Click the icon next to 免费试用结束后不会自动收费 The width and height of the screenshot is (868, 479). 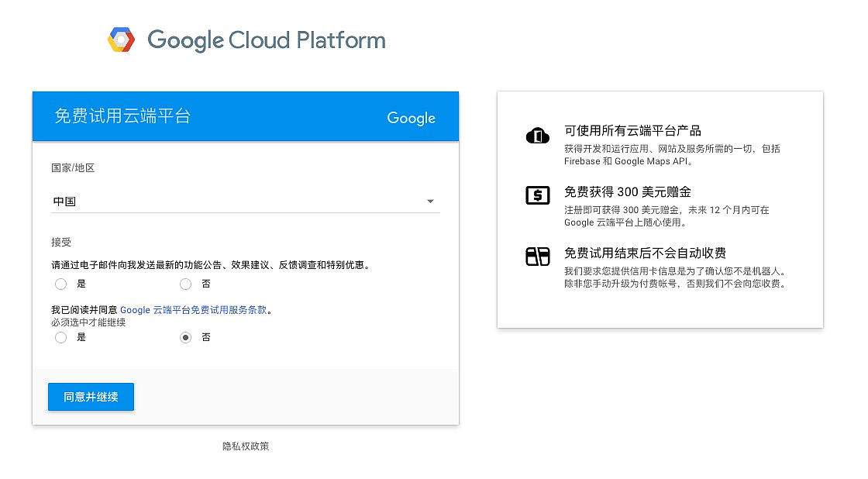pyautogui.click(x=537, y=257)
